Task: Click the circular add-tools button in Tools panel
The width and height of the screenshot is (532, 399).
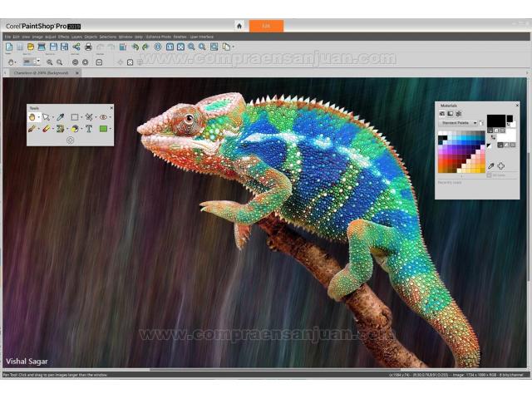Action: click(x=70, y=140)
